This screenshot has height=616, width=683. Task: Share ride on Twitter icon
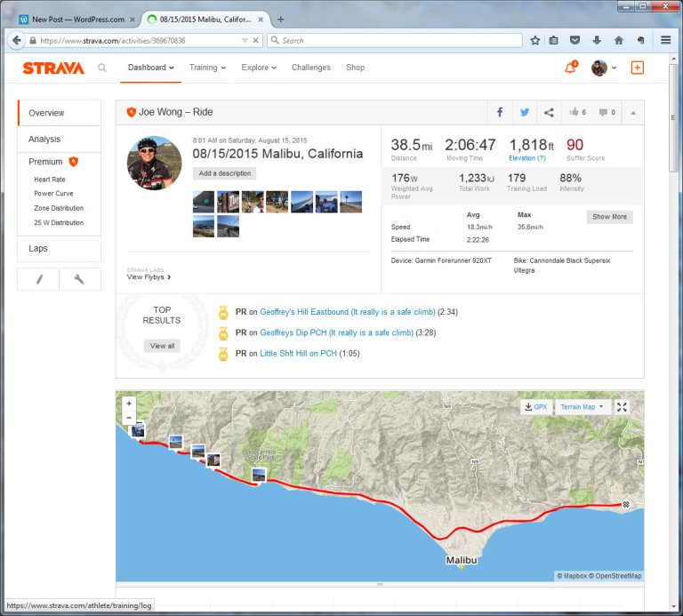click(x=525, y=112)
